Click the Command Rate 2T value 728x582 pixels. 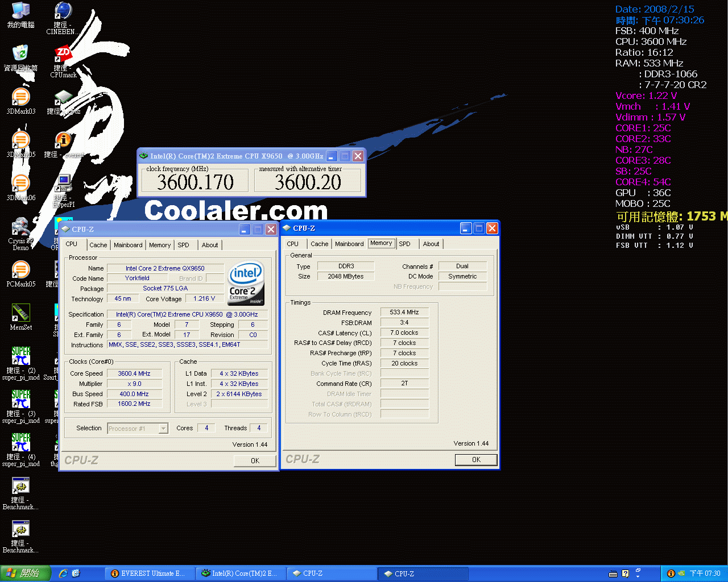[404, 384]
